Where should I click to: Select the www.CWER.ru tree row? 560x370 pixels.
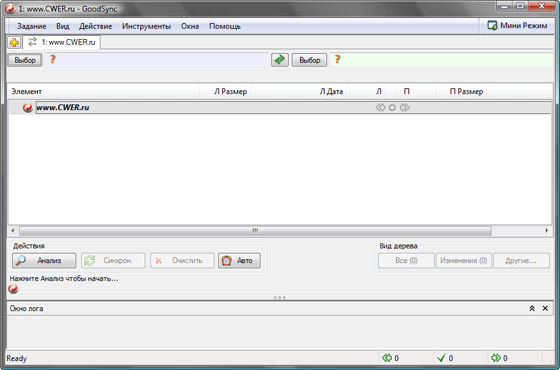coord(280,108)
